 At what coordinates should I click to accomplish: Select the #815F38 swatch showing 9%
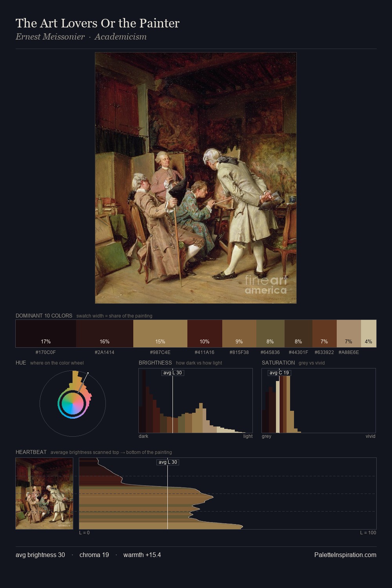[239, 334]
